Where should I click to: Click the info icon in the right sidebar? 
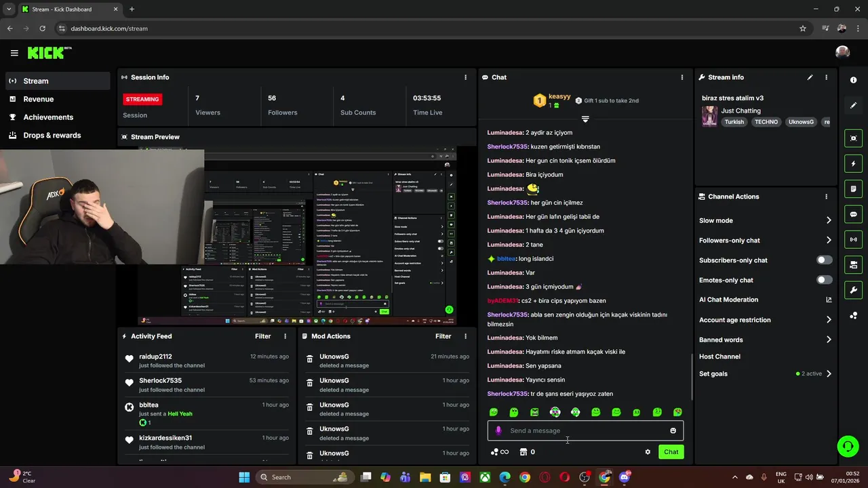(853, 80)
